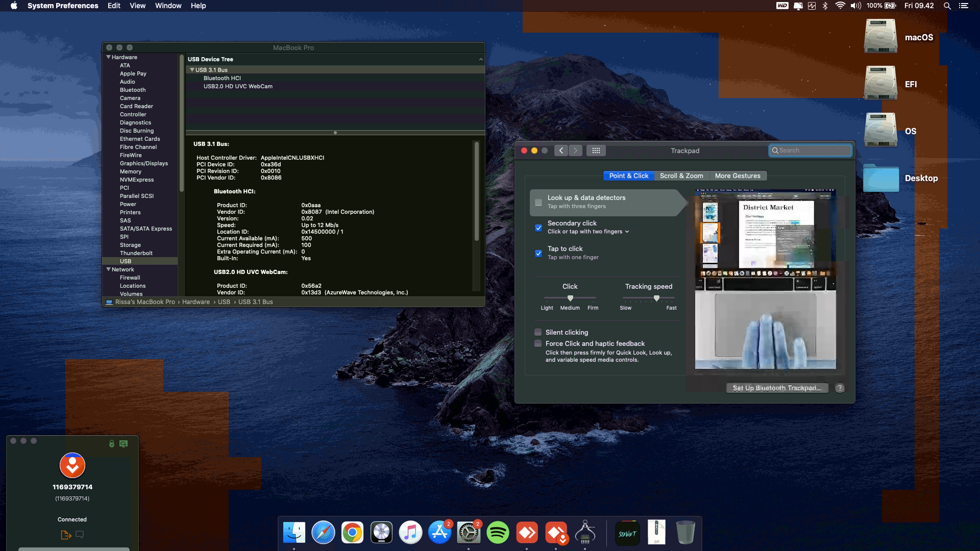
Task: Open Bluetooth menu bar icon
Action: pos(825,6)
